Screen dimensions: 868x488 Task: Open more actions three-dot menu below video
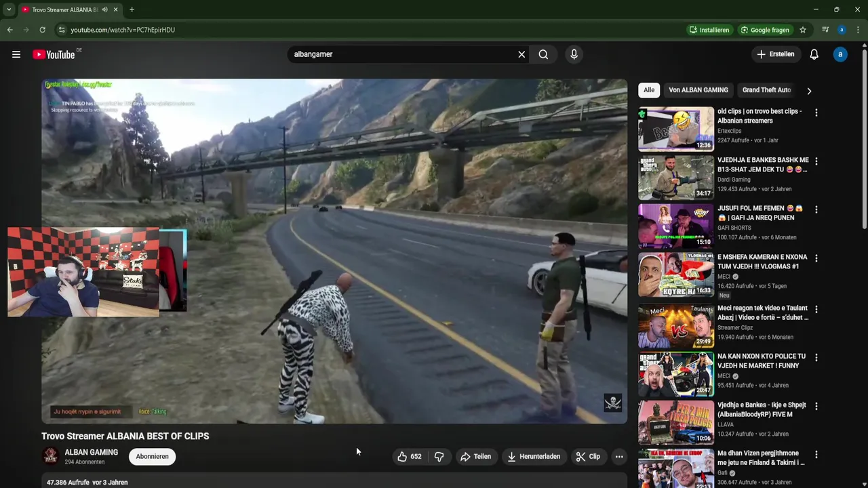[619, 456]
